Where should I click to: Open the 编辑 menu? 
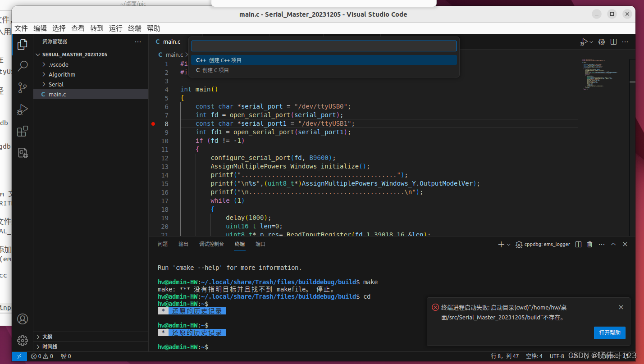[40, 28]
